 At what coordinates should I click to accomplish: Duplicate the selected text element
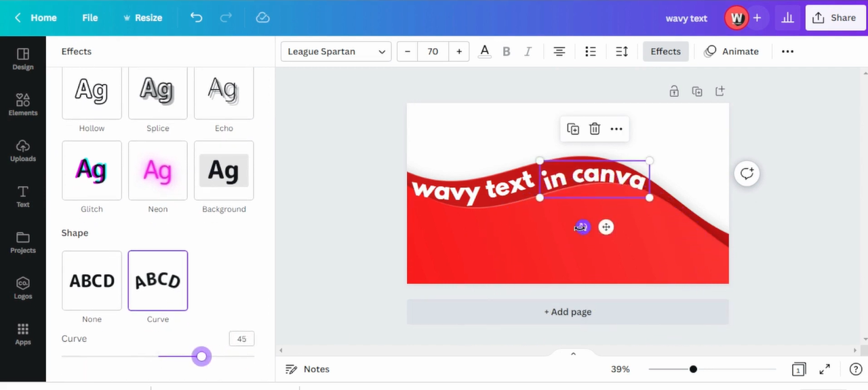pyautogui.click(x=573, y=129)
